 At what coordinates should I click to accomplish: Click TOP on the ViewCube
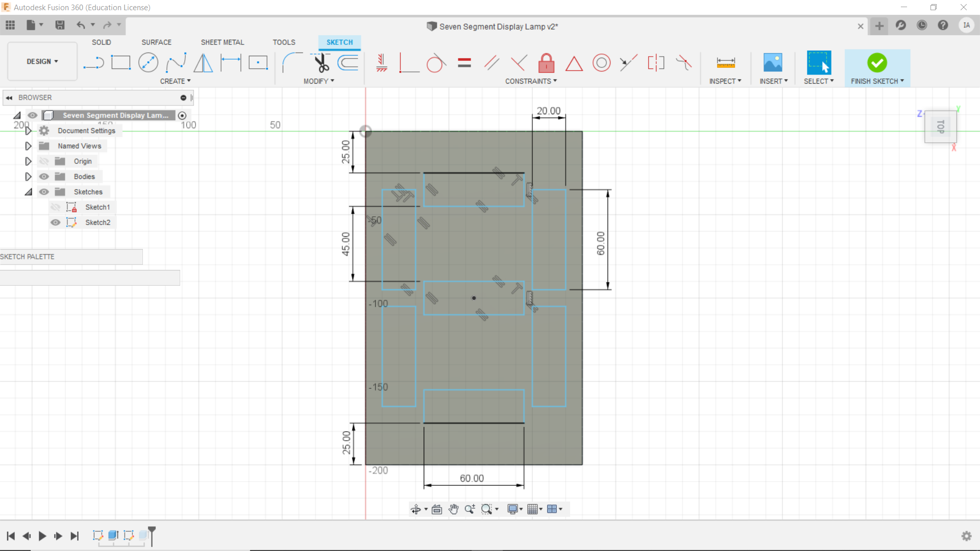coord(941,127)
